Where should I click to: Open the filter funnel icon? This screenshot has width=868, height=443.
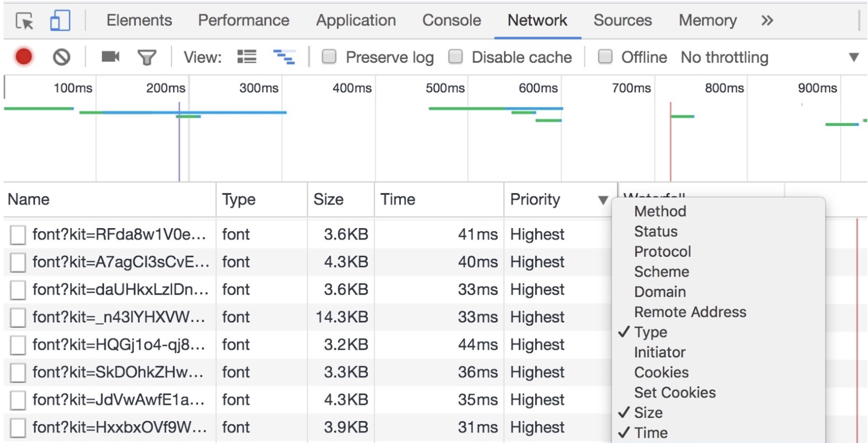(147, 57)
